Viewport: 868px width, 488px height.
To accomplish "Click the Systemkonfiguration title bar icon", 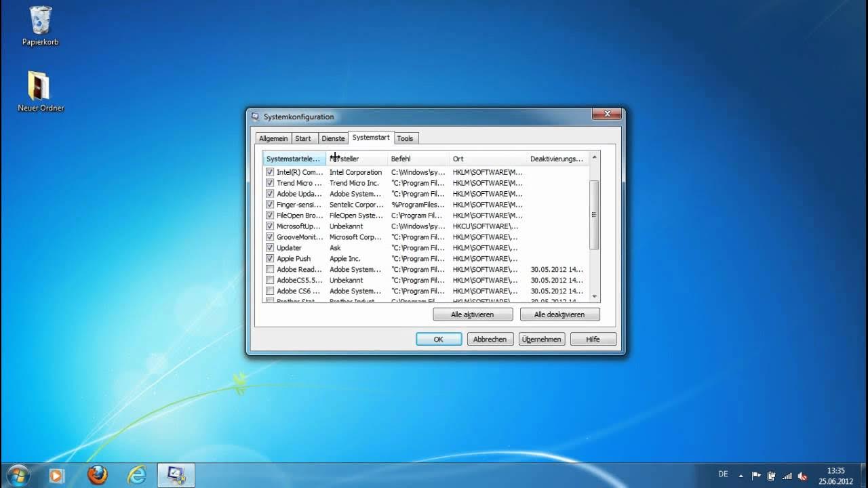I will click(255, 117).
